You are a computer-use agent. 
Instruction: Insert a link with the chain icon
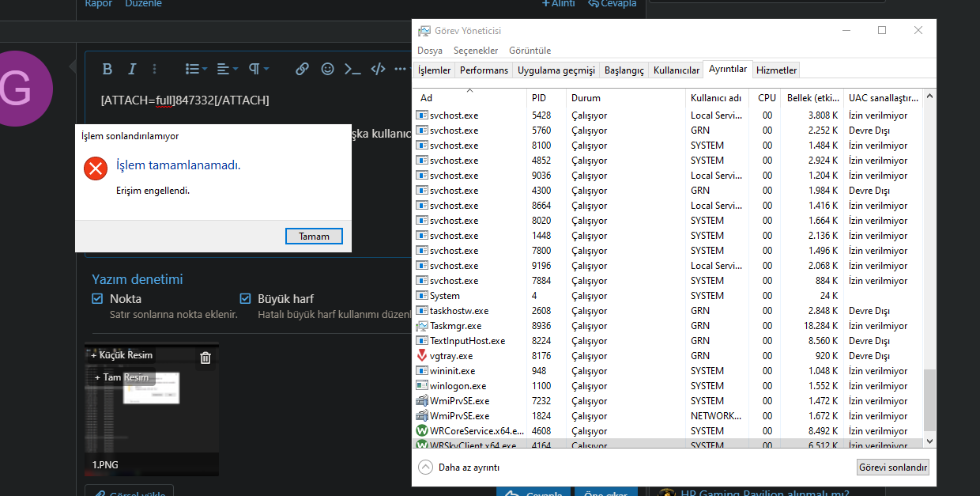pyautogui.click(x=302, y=69)
